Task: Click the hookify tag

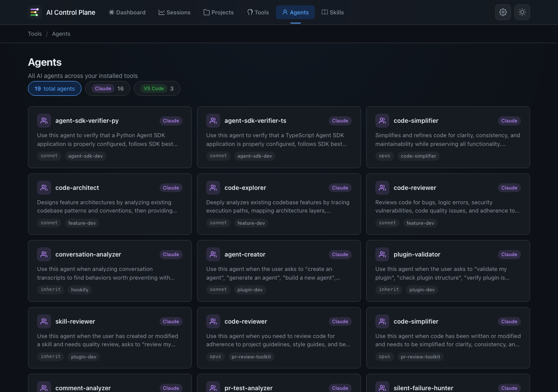Action: (80, 290)
